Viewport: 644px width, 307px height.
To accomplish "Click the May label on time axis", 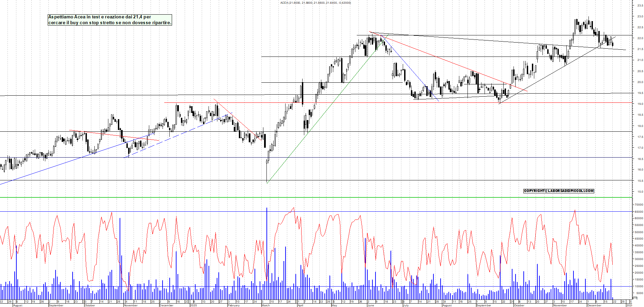I will pyautogui.click(x=334, y=305).
